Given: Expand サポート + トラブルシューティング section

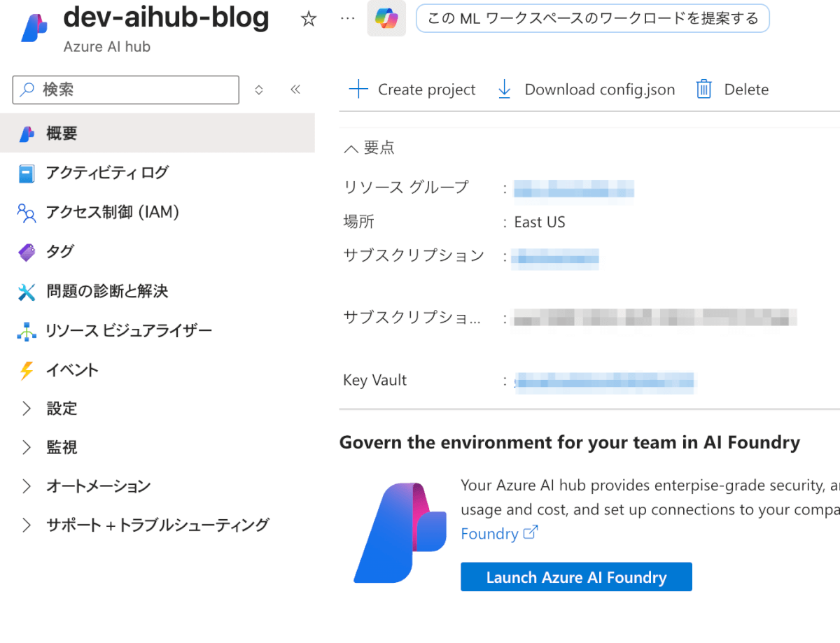Looking at the screenshot, I should tap(27, 525).
